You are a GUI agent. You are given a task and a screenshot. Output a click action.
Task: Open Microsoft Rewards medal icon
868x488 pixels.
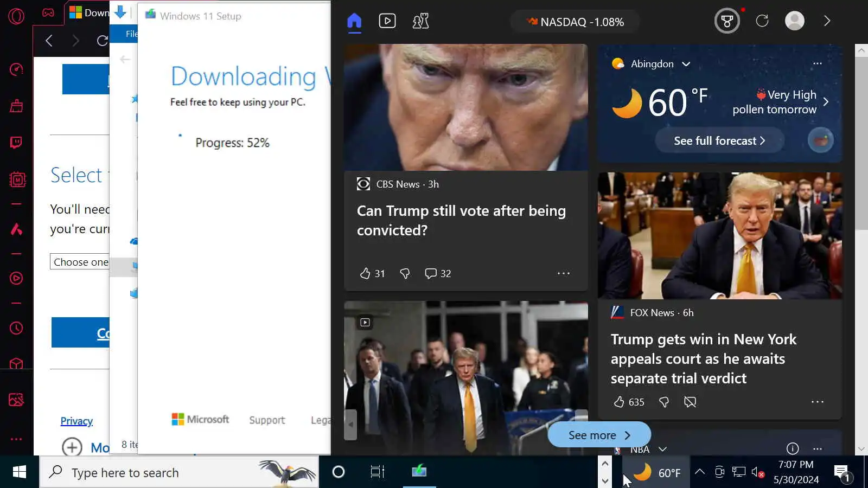coord(727,21)
